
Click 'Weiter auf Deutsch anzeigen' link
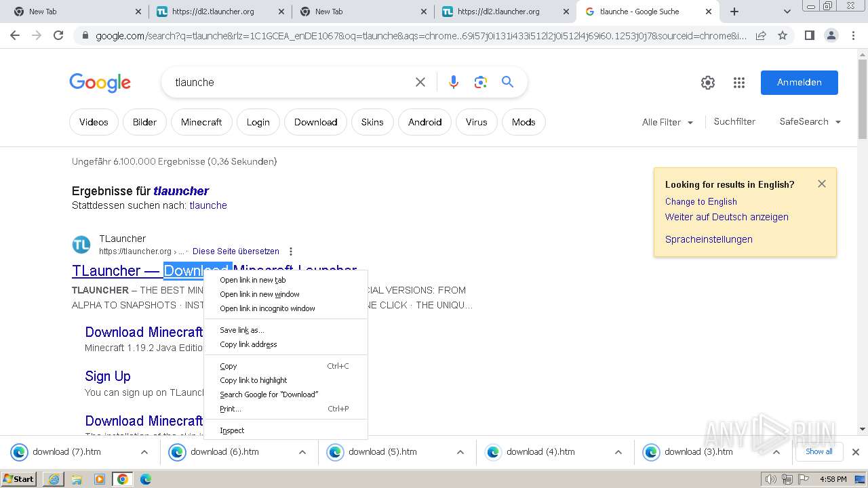pyautogui.click(x=727, y=217)
